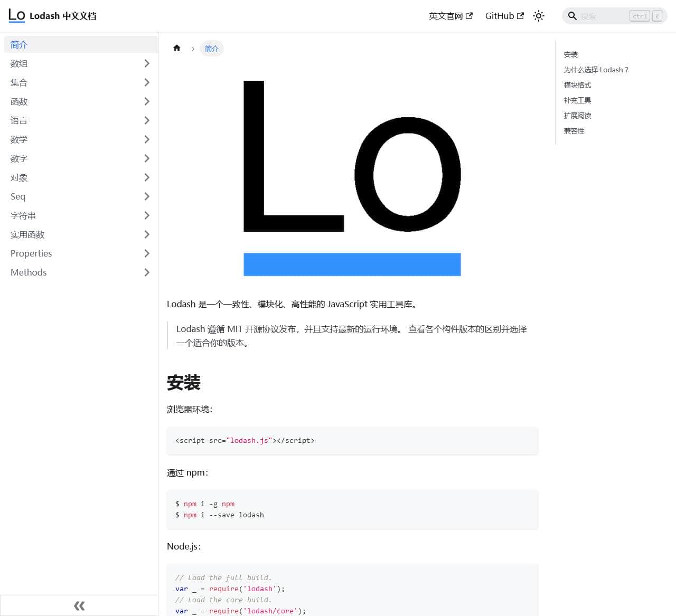
Task: Open the Properties sidebar item
Action: [x=31, y=253]
